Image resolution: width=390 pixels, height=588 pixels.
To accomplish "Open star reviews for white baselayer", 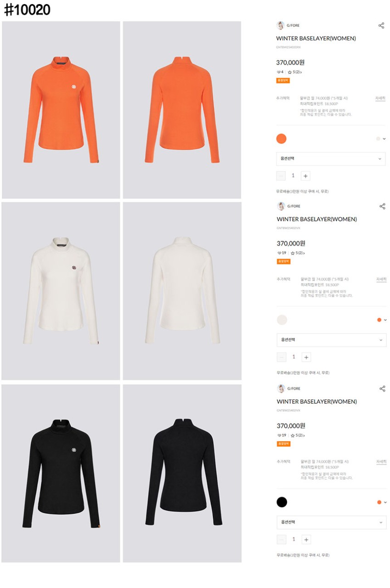I will [x=297, y=253].
